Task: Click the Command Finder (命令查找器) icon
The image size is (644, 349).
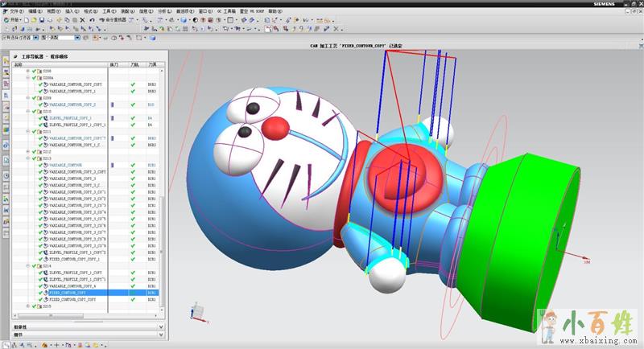Action: coord(103,20)
